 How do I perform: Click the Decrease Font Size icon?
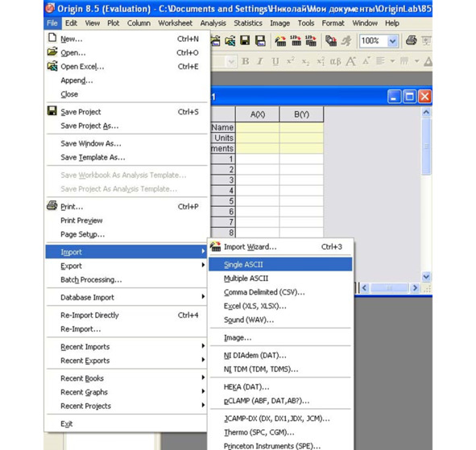point(366,61)
